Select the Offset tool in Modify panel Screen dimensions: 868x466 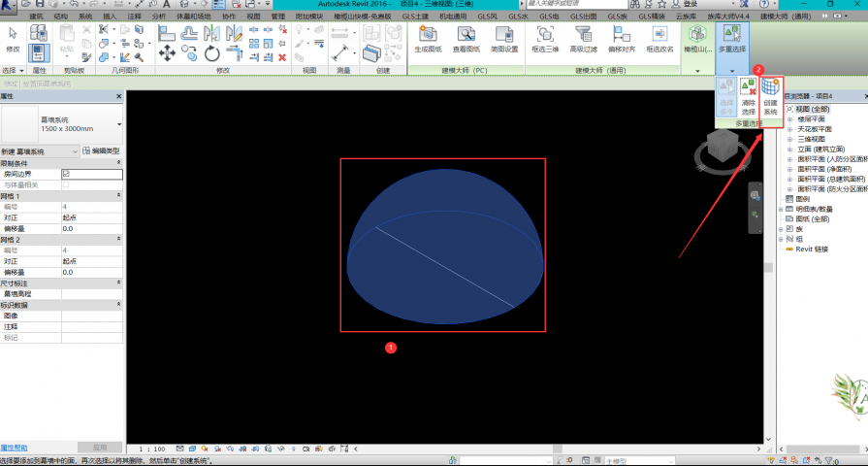tap(189, 33)
